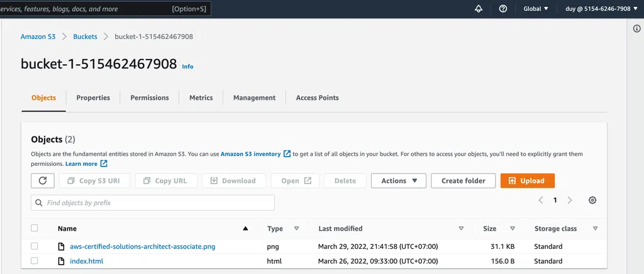The width and height of the screenshot is (644, 274).
Task: Open the help question mark icon
Action: coord(503,9)
